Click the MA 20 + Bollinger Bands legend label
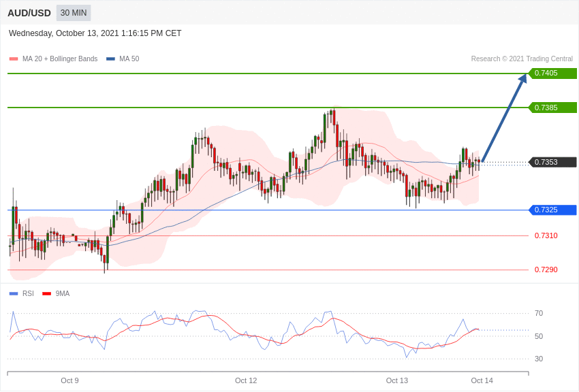 click(x=60, y=59)
